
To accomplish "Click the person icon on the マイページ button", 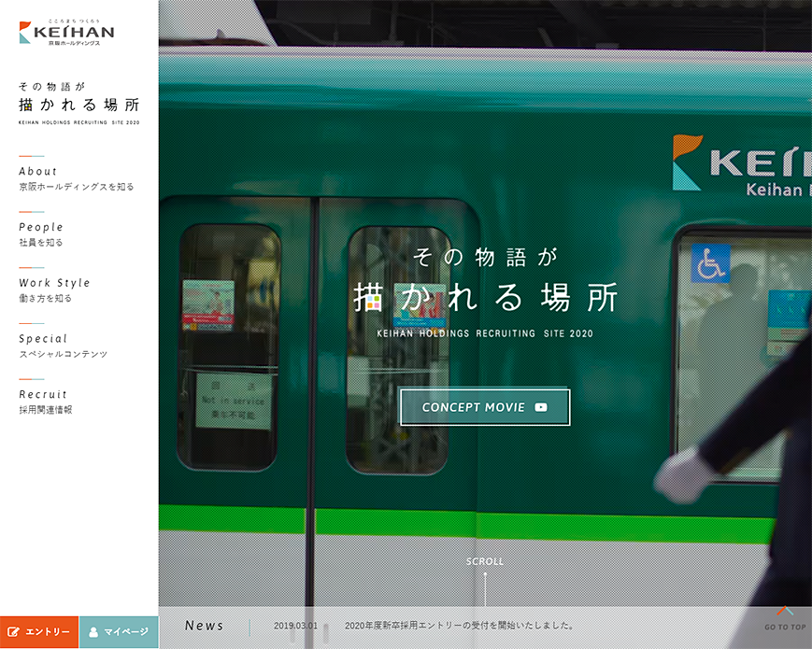I will click(x=93, y=631).
